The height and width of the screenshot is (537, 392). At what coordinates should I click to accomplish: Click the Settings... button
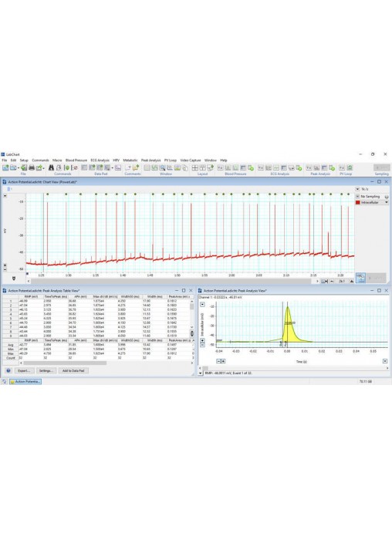pos(46,370)
